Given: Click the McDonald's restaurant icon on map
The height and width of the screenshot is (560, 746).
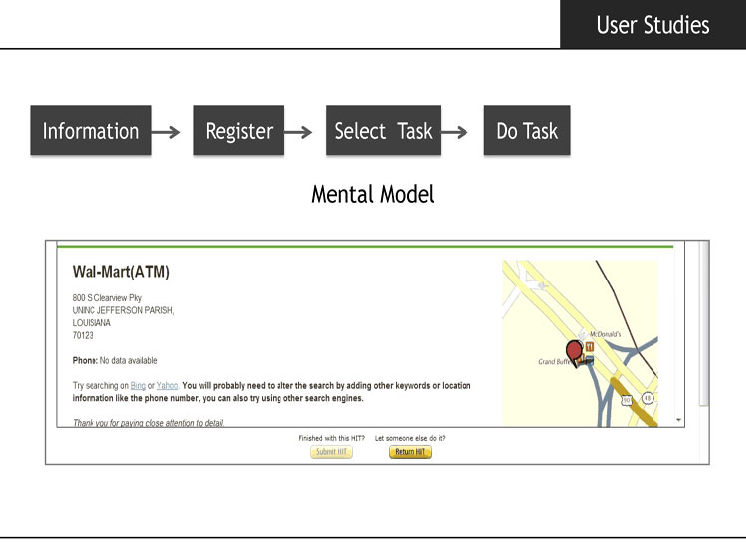Looking at the screenshot, I should click(x=590, y=347).
